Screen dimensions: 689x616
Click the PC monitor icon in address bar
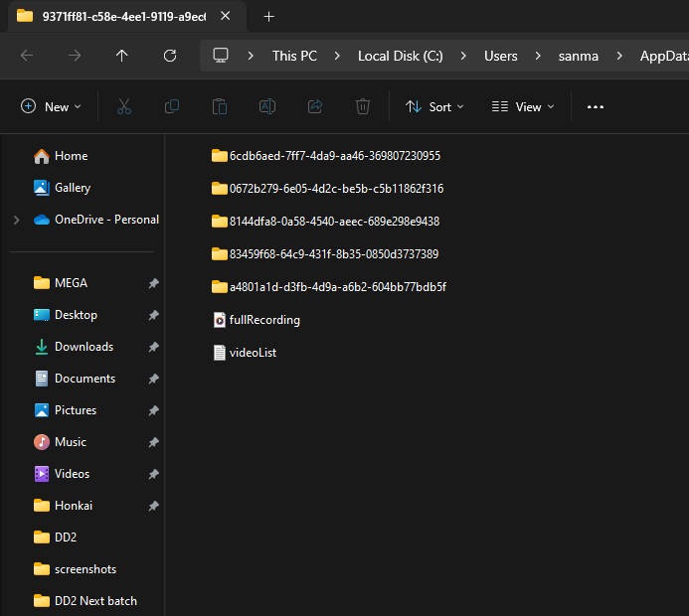click(x=221, y=56)
